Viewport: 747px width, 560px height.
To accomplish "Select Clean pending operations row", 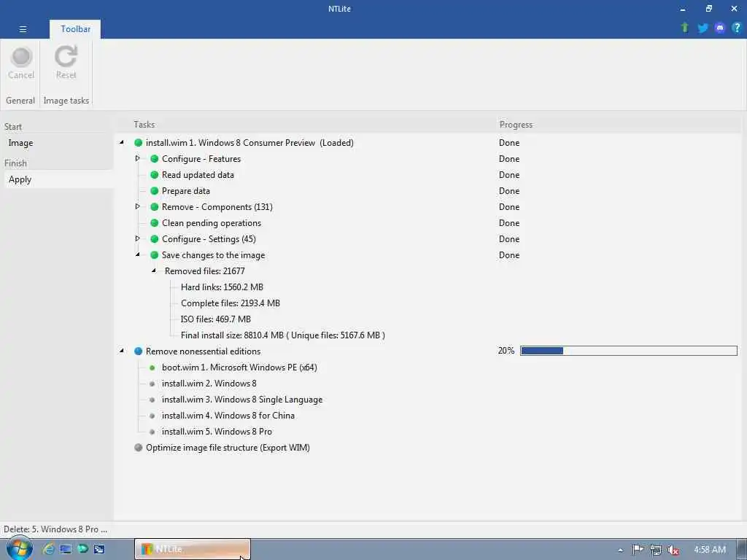I will pyautogui.click(x=212, y=223).
